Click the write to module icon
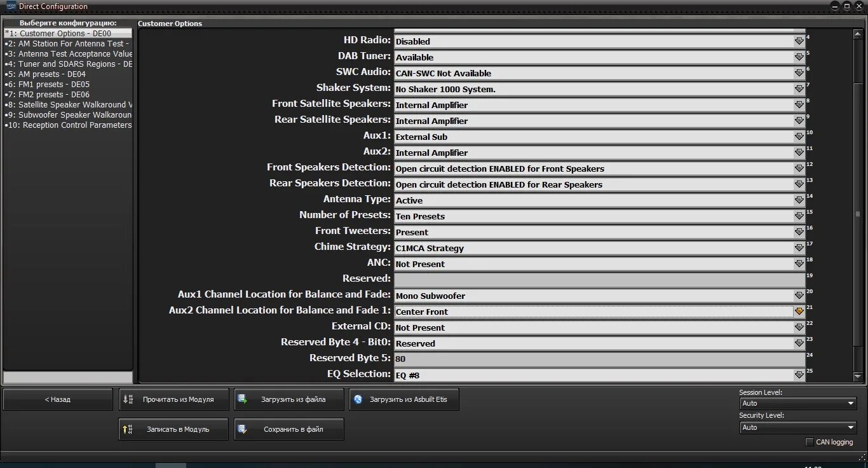This screenshot has width=868, height=468. (128, 429)
